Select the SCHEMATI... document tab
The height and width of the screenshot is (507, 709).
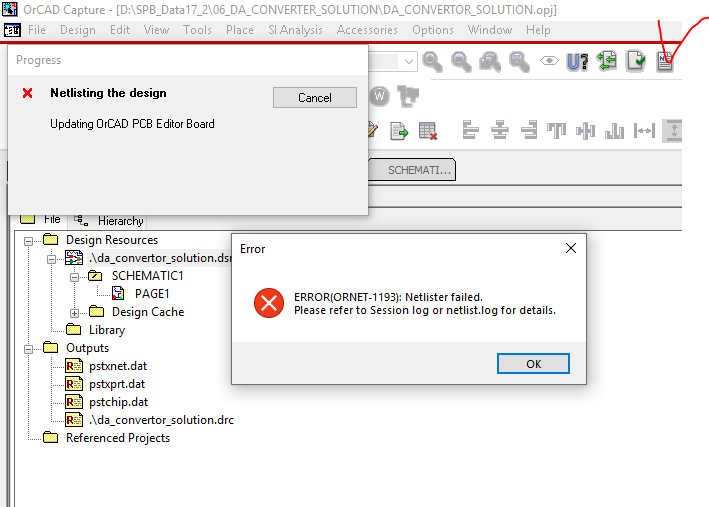pyautogui.click(x=412, y=170)
